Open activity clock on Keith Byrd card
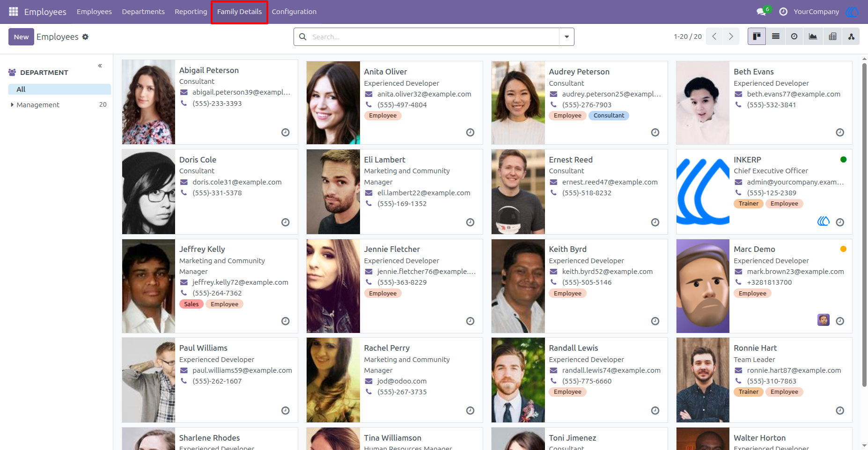 tap(655, 321)
